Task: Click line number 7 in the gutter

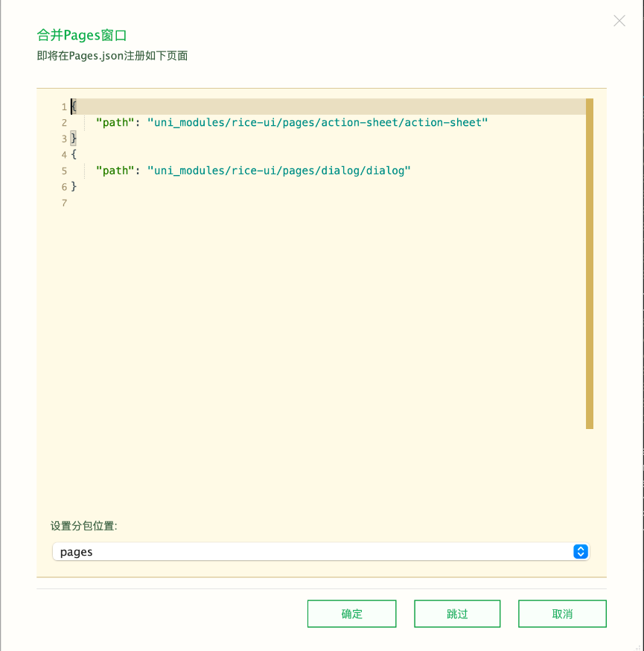Action: coord(64,203)
